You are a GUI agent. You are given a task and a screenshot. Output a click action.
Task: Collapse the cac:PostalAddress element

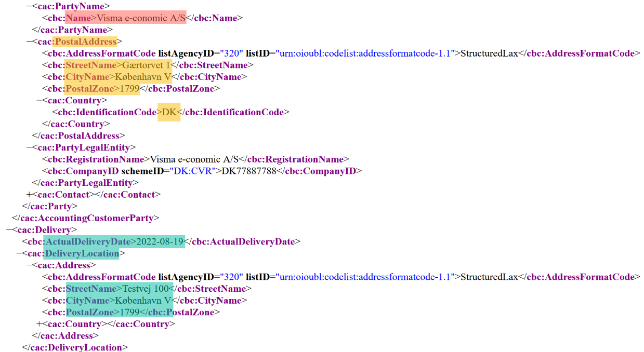[29, 42]
